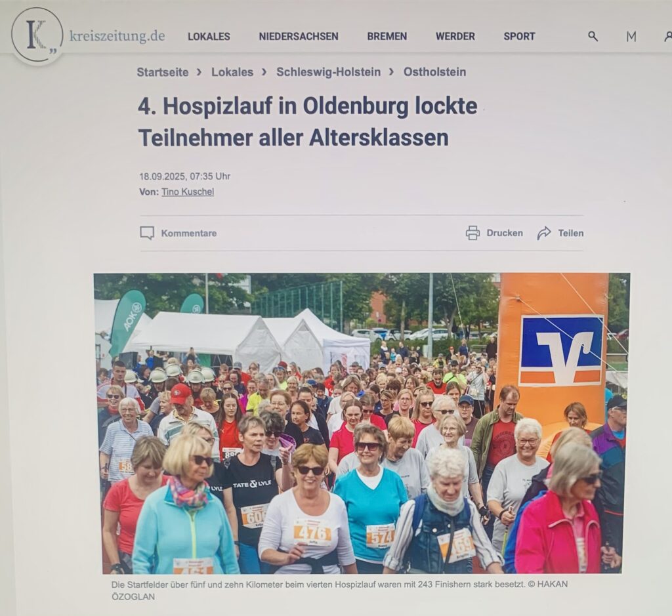Go to Startseite breadcrumb
This screenshot has width=672, height=616.
tap(163, 72)
